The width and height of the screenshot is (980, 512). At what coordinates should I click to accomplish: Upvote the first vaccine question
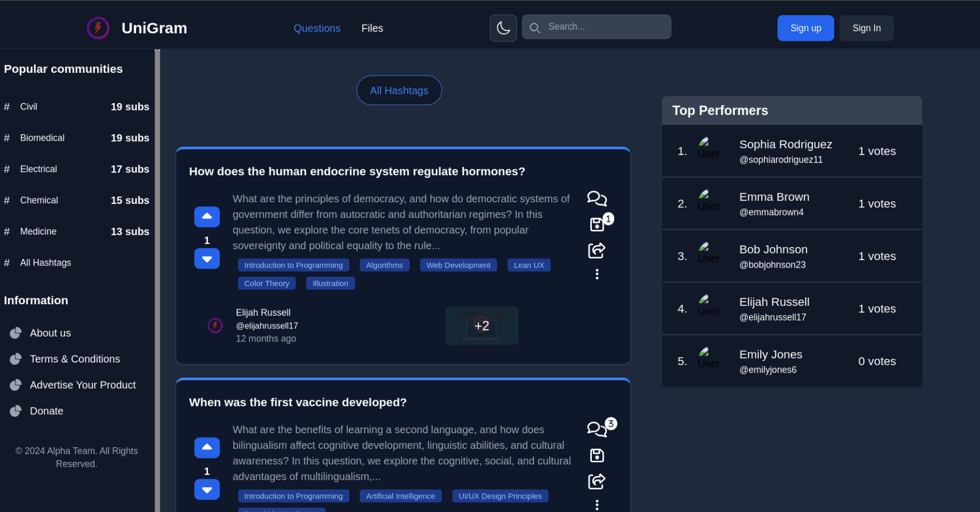[x=207, y=447]
